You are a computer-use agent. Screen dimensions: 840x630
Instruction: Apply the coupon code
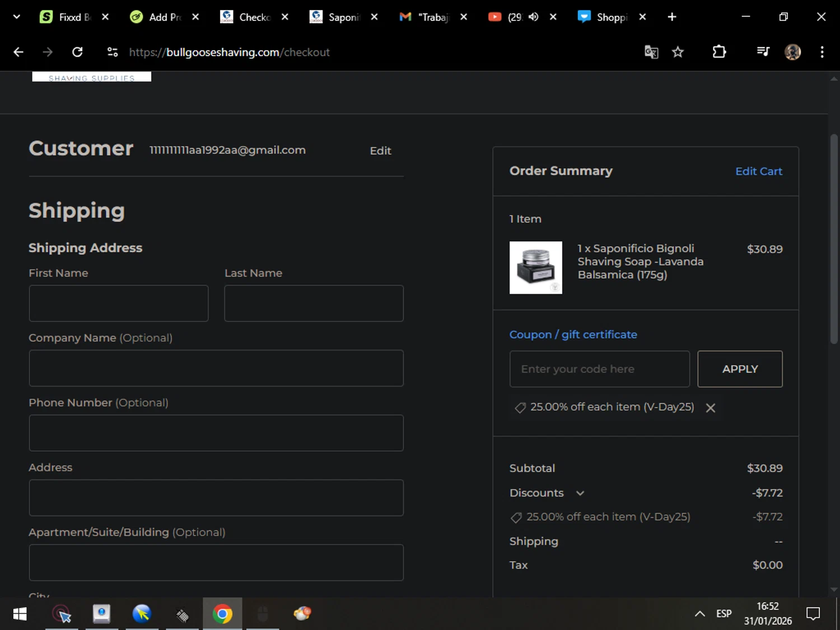(x=740, y=369)
